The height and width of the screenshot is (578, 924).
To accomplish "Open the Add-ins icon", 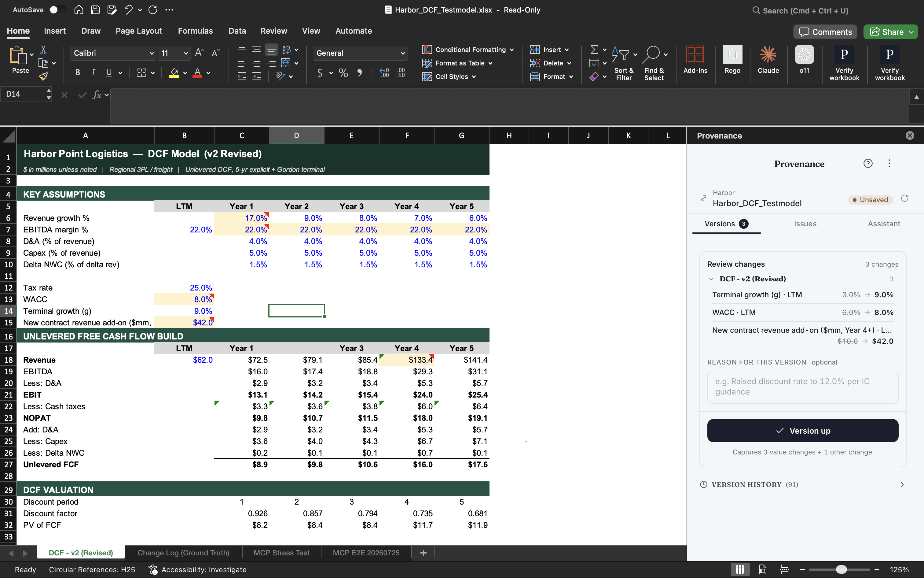I will coord(695,55).
